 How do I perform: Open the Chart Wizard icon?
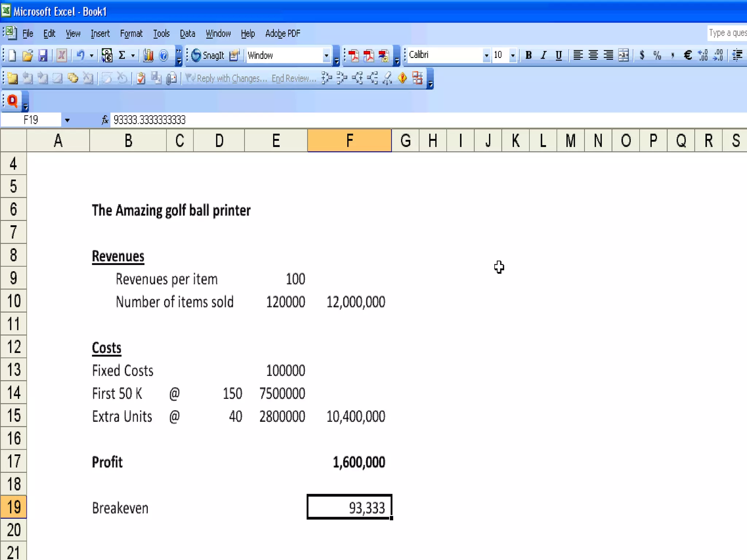148,55
